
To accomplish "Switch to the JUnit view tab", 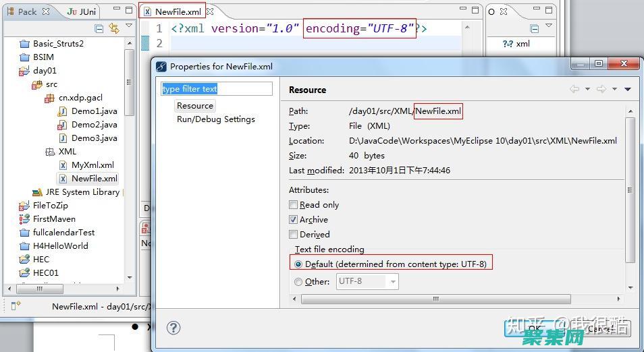I will pyautogui.click(x=83, y=11).
